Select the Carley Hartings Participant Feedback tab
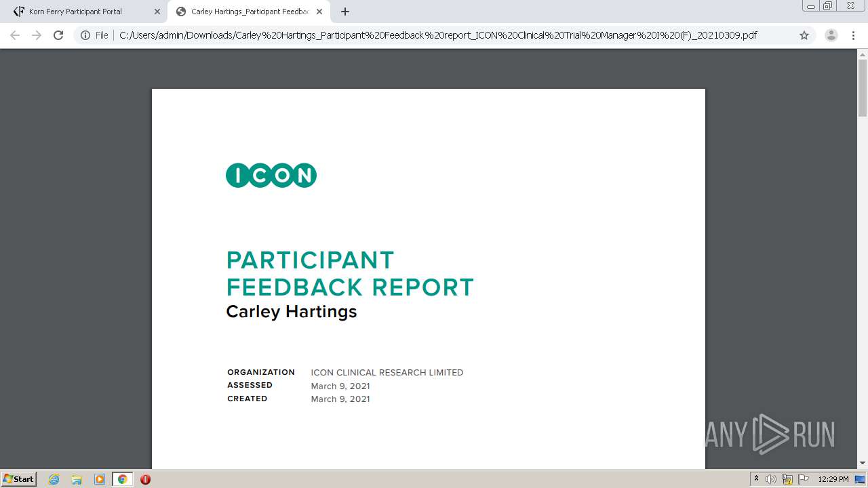 coord(249,12)
